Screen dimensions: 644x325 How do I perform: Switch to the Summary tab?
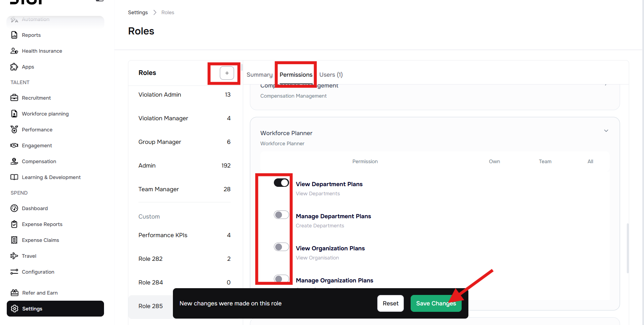[259, 75]
